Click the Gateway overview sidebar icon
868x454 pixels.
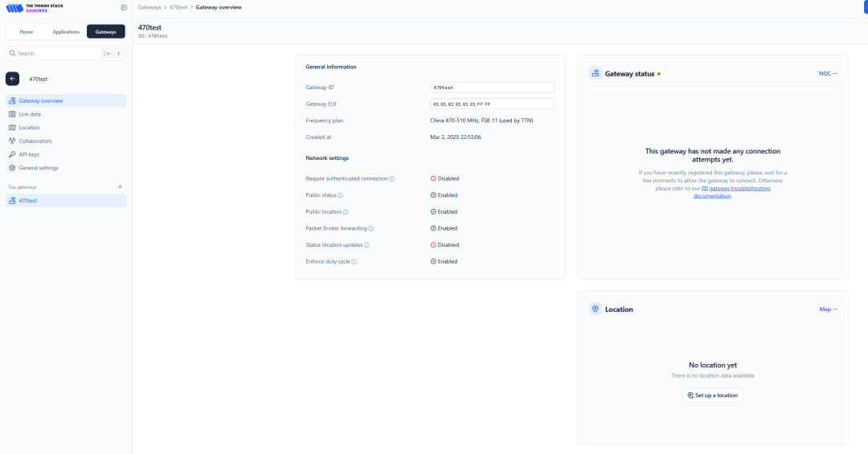[x=12, y=100]
